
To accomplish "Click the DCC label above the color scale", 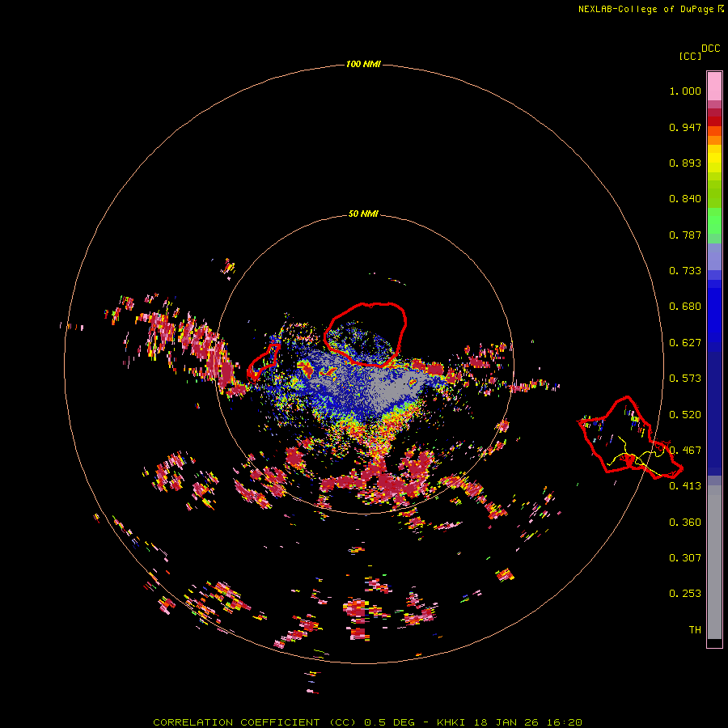I will (711, 49).
